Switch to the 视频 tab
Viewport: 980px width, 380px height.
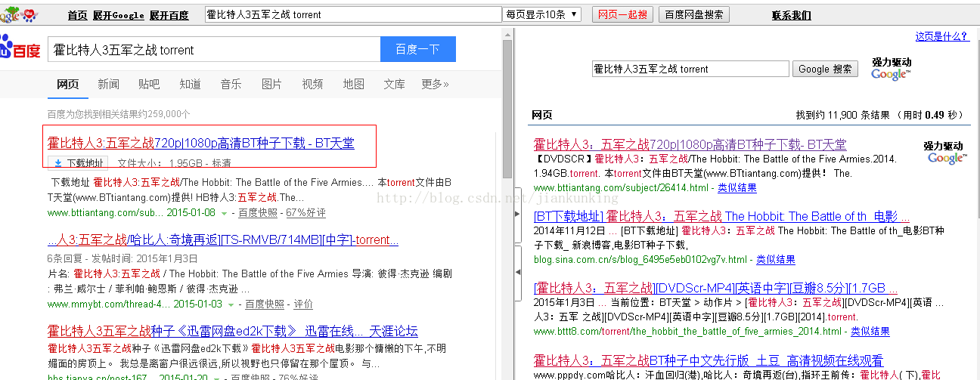point(312,84)
